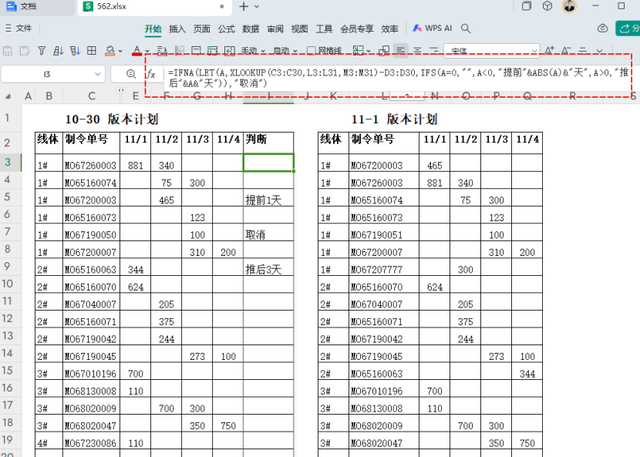Click the paste clipboard icon

tap(8, 51)
